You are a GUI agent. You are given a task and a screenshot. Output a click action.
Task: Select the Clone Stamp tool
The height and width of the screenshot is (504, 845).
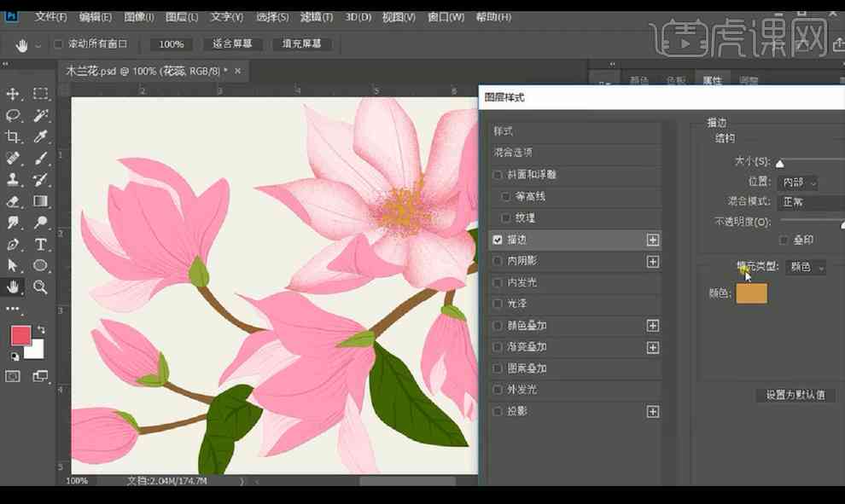click(x=13, y=179)
